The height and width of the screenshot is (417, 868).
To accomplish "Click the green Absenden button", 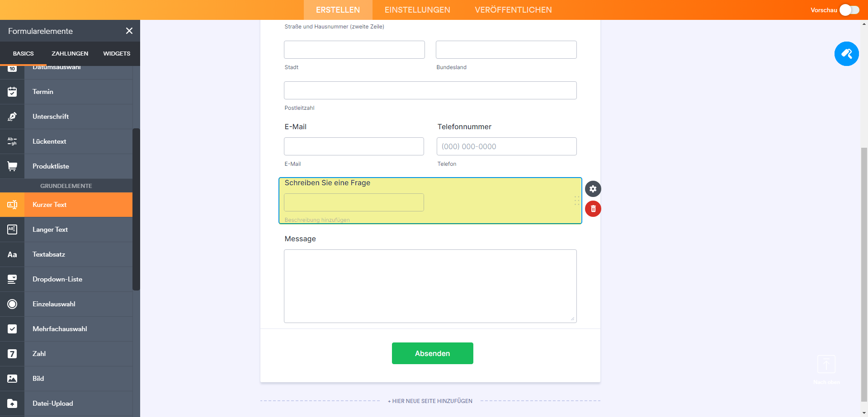I will tap(432, 353).
